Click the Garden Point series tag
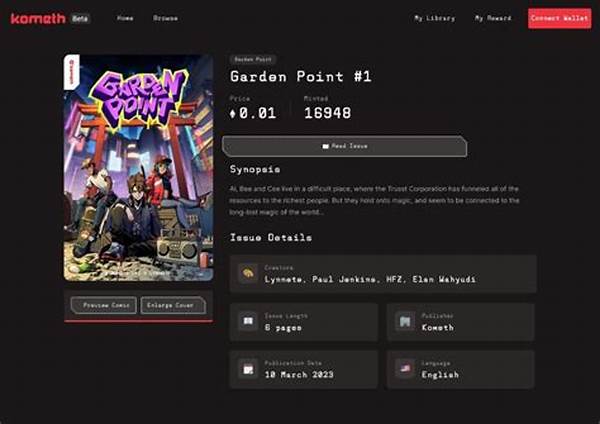The height and width of the screenshot is (424, 600). tap(253, 59)
